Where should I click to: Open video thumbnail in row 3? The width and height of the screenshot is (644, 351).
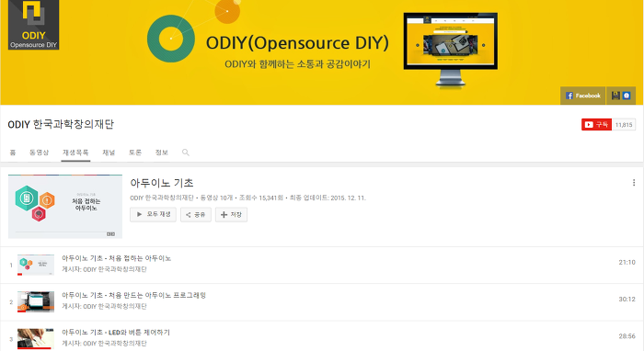pyautogui.click(x=36, y=339)
